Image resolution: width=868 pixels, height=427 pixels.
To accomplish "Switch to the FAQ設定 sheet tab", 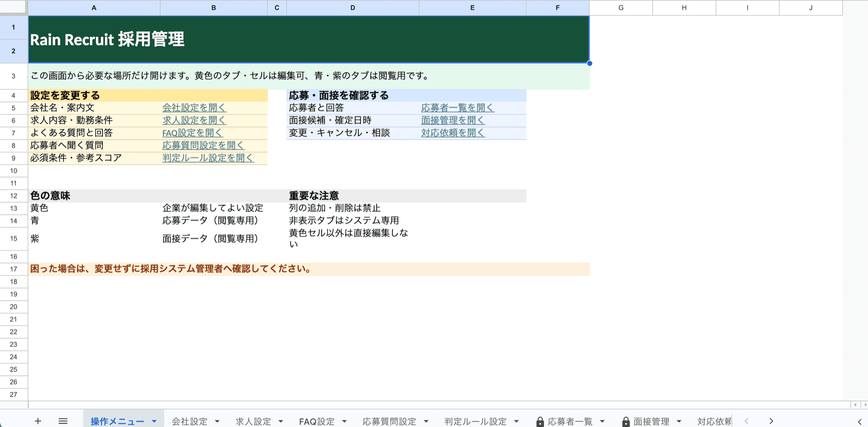I will click(x=317, y=421).
